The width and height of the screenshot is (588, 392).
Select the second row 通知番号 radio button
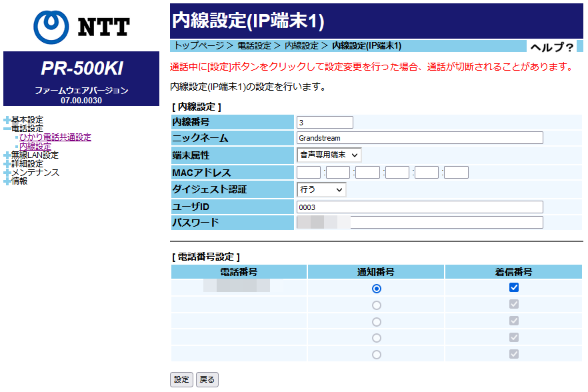[x=377, y=305]
